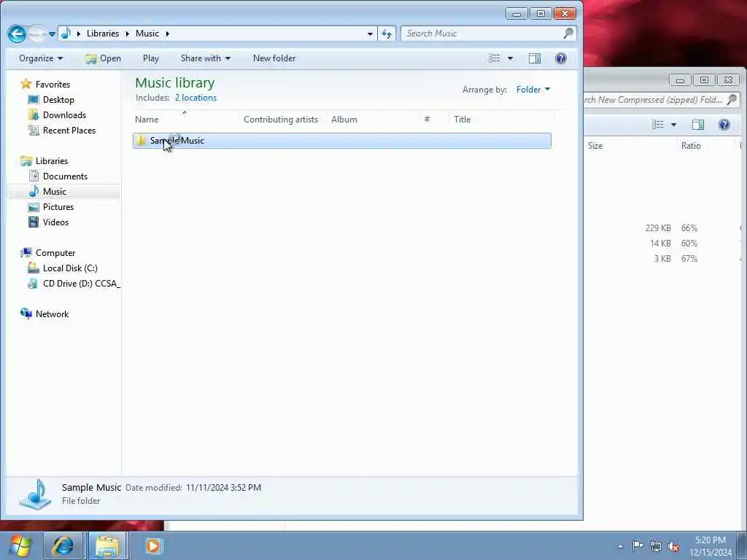747x560 pixels.
Task: Select Music library in navigation pane
Action: coord(54,192)
